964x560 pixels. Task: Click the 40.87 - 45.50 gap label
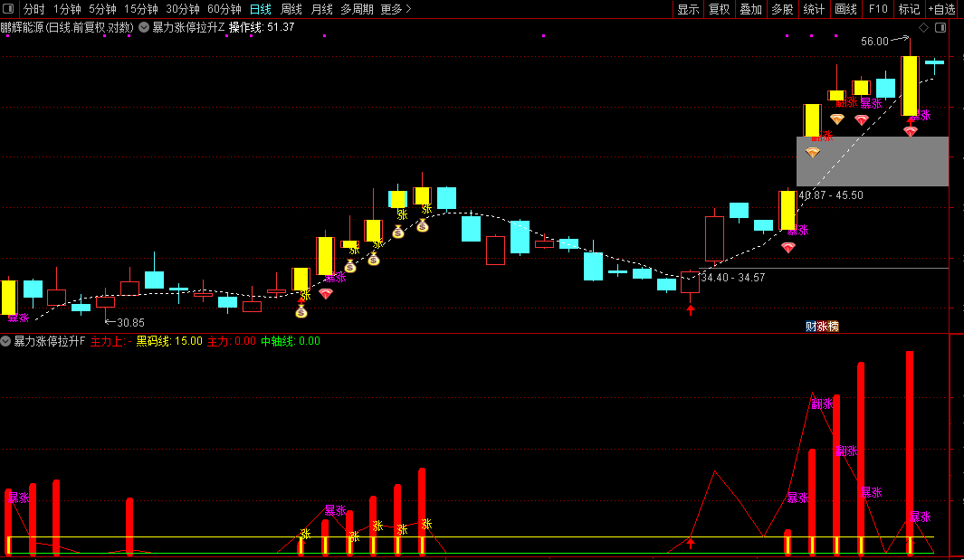pos(831,195)
